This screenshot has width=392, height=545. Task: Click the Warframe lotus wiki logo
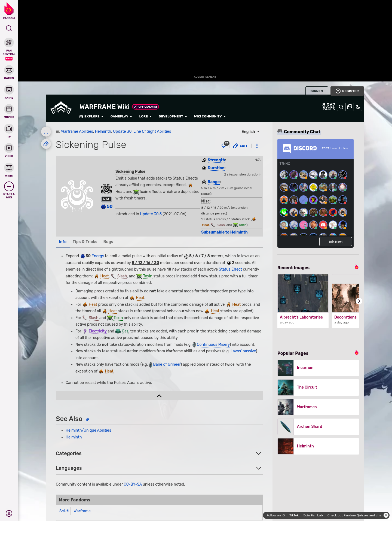pos(61,108)
